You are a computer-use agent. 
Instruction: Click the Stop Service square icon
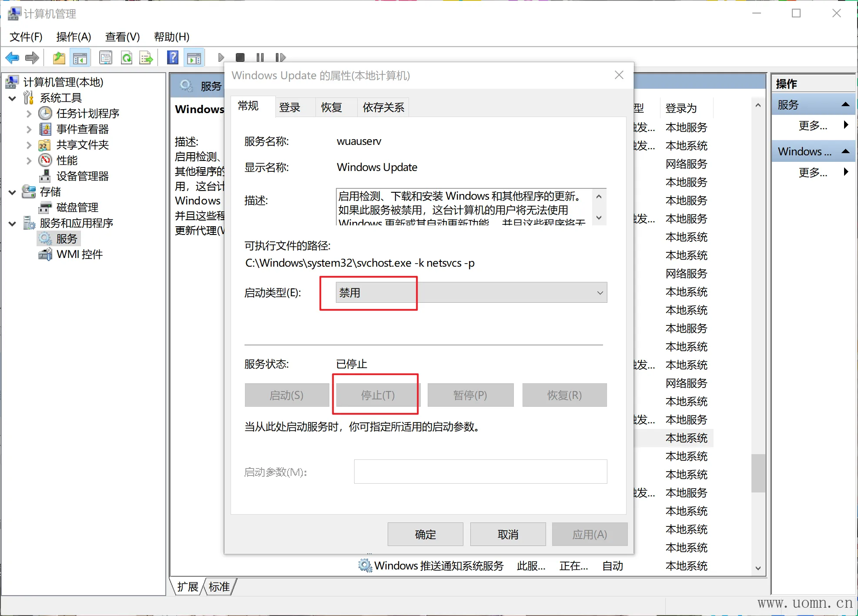tap(240, 57)
